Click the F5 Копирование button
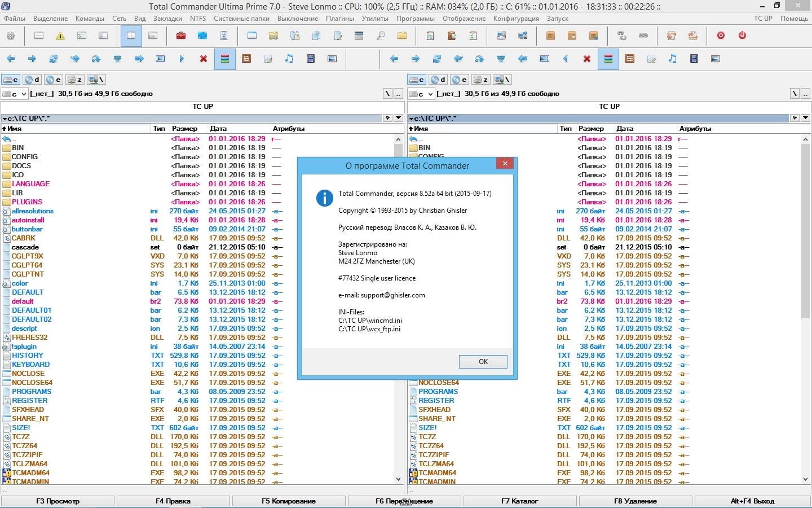Screen dimensions: 812x508 289,501
